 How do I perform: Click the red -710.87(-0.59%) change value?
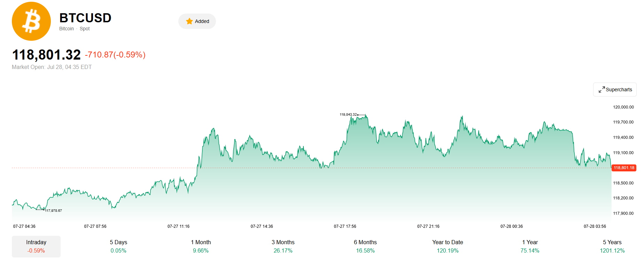[x=115, y=55]
